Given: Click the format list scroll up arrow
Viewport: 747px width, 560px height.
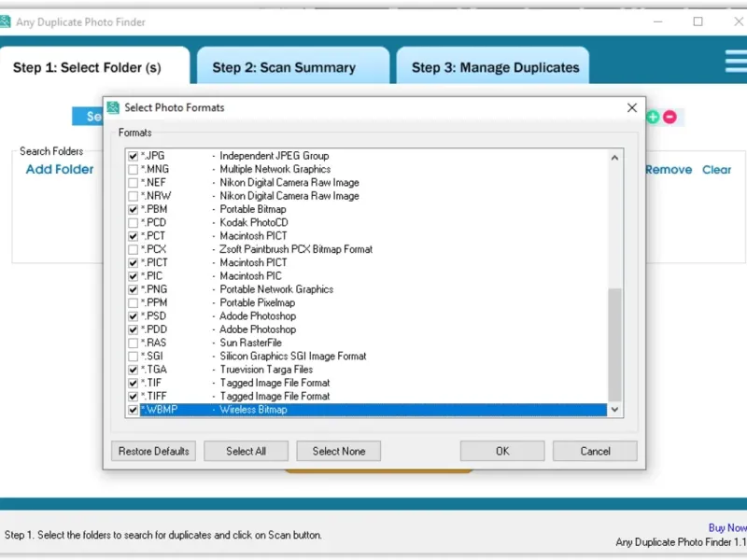Looking at the screenshot, I should click(614, 158).
